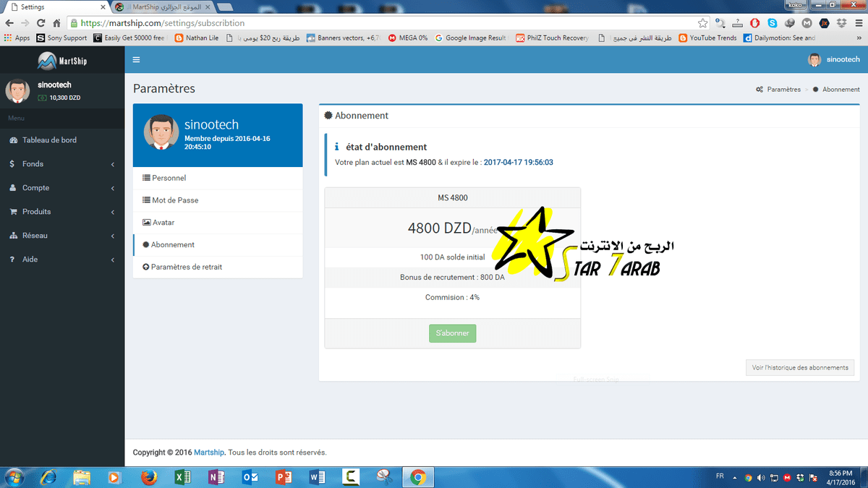Screen dimensions: 868x488
Task: Open sinootech user menu in top bar
Action: 834,60
